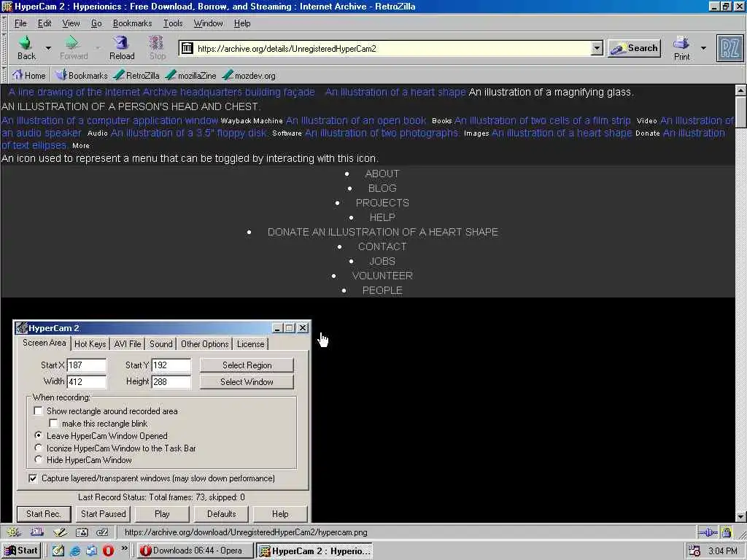Click the HyperCam Defaults button
747x560 pixels.
(222, 514)
